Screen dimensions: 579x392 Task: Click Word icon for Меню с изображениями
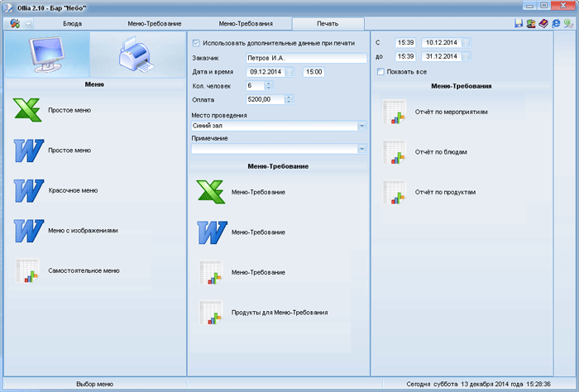(x=28, y=231)
